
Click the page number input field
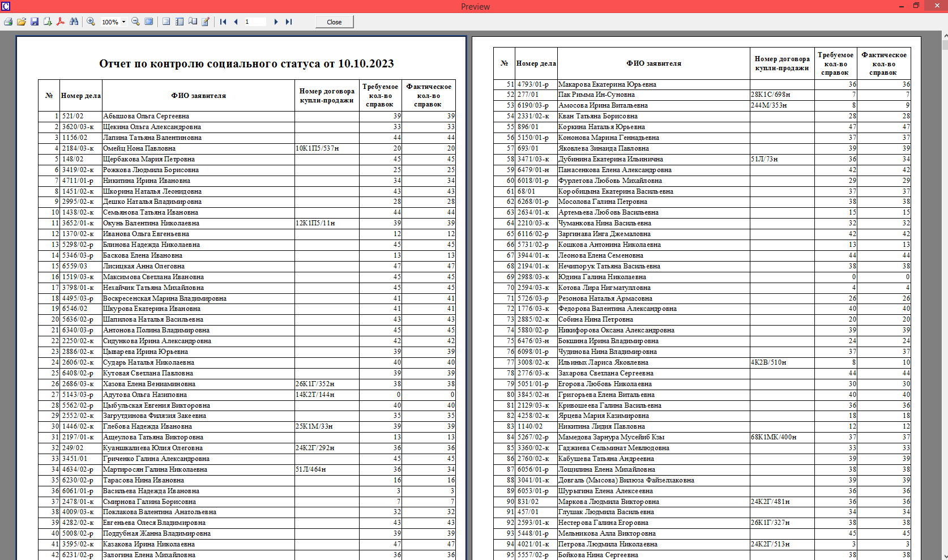255,22
